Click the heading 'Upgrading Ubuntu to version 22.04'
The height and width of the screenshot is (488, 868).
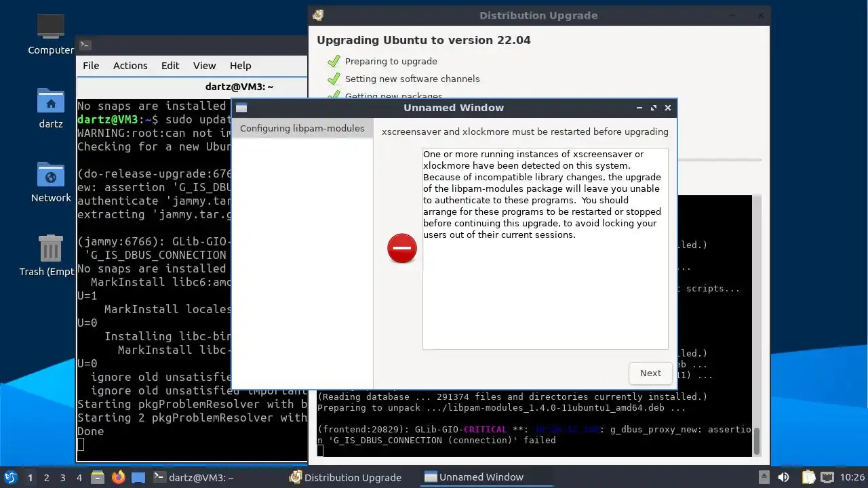pos(424,40)
